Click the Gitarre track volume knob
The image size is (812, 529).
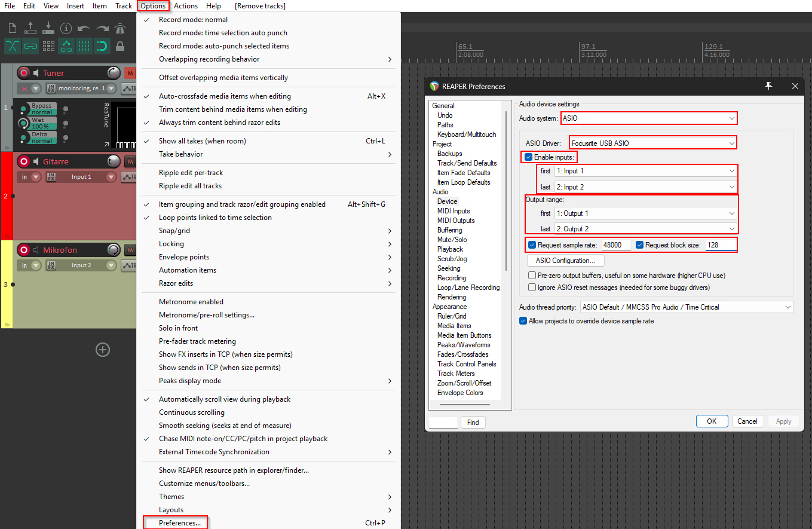click(114, 161)
